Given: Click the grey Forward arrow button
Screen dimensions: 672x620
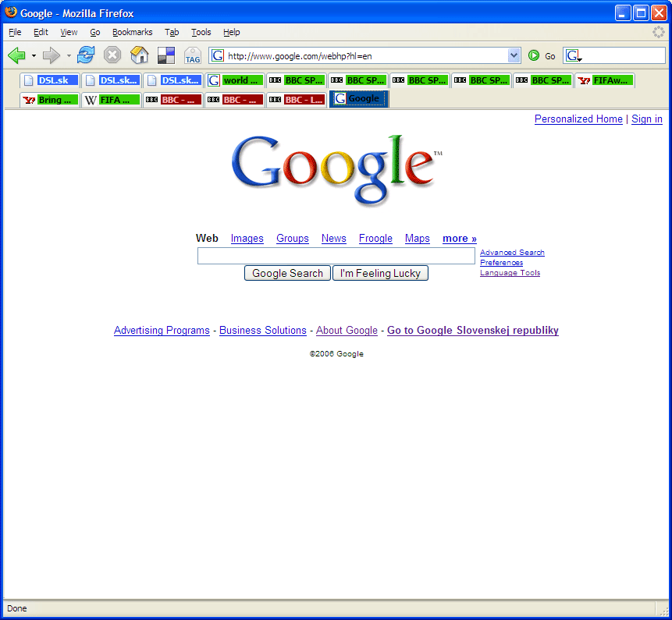Looking at the screenshot, I should tap(52, 55).
